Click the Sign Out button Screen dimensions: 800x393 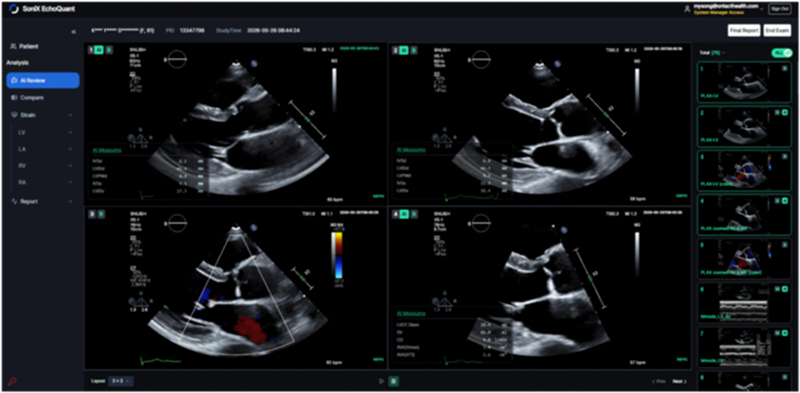point(780,9)
